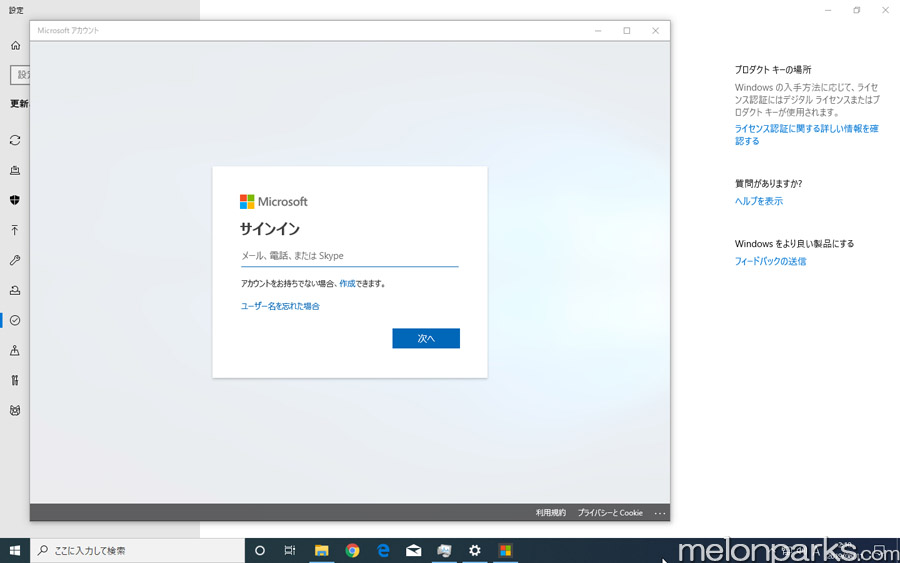Open ユーザー名を忘れた場合 link
900x563 pixels.
click(x=280, y=306)
